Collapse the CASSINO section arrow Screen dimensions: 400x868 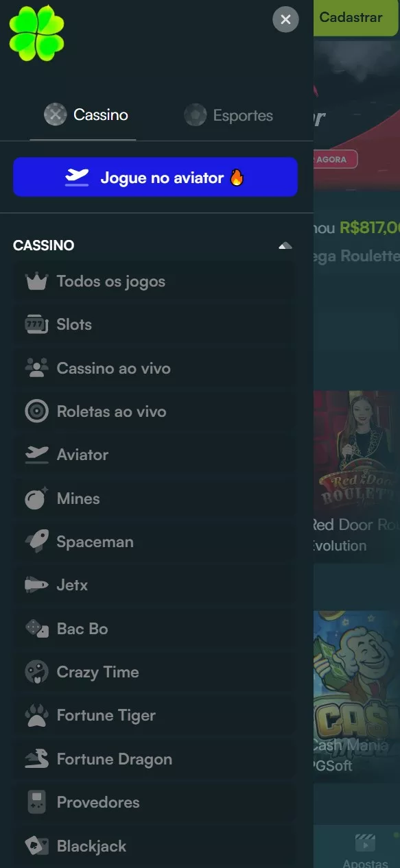click(x=285, y=245)
